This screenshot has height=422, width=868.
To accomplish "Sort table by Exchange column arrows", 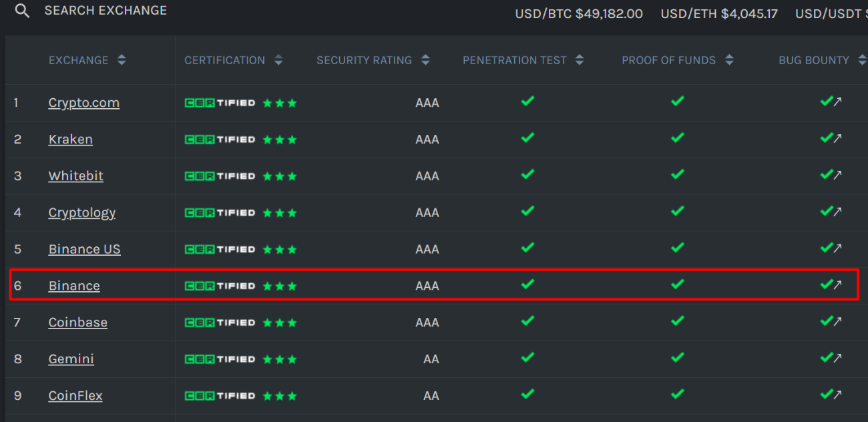I will click(122, 60).
